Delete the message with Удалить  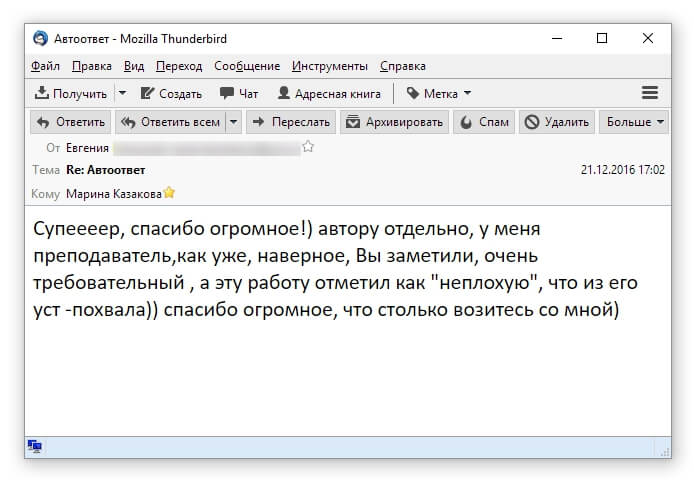point(557,122)
